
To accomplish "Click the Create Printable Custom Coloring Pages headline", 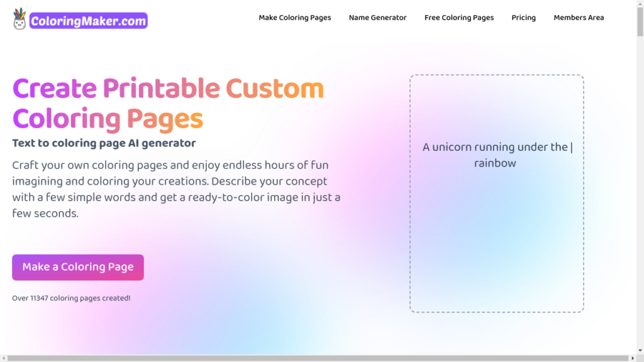I will click(x=168, y=103).
